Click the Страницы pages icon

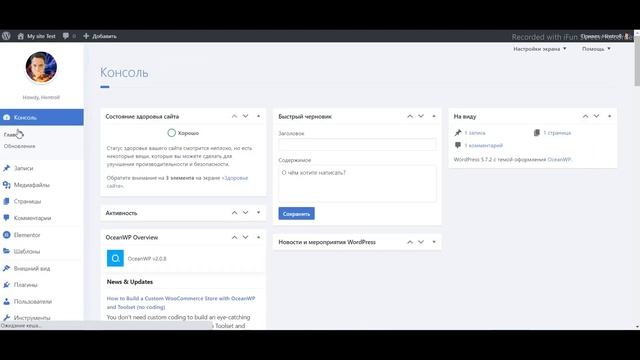click(x=7, y=201)
